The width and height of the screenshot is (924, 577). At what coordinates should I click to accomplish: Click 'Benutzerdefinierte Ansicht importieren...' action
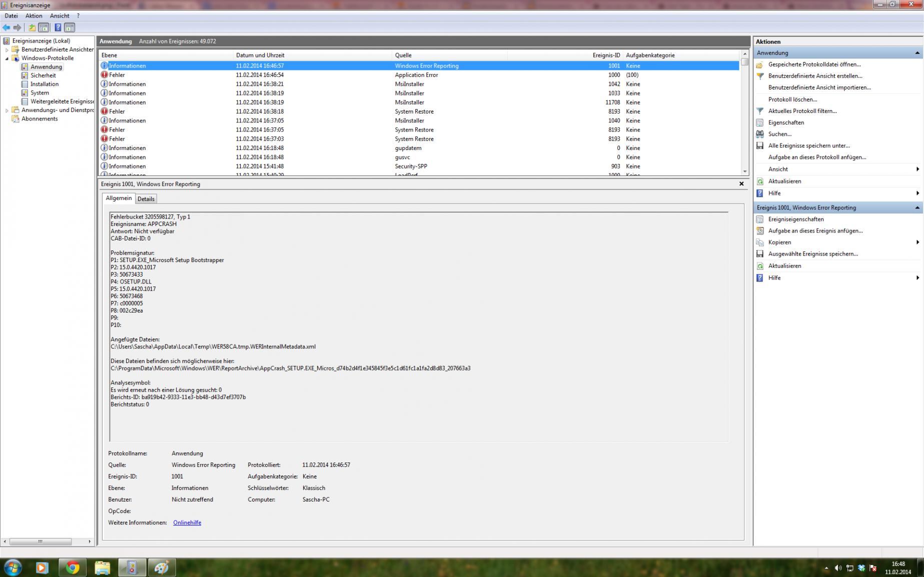tap(819, 87)
